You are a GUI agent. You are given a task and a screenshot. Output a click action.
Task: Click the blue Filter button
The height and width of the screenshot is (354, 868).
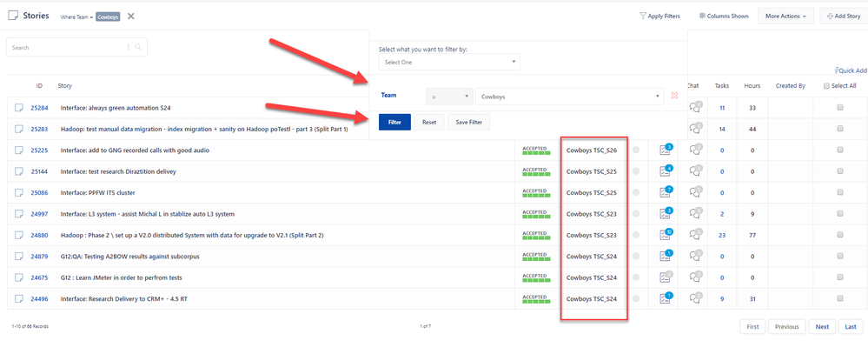[x=394, y=122]
